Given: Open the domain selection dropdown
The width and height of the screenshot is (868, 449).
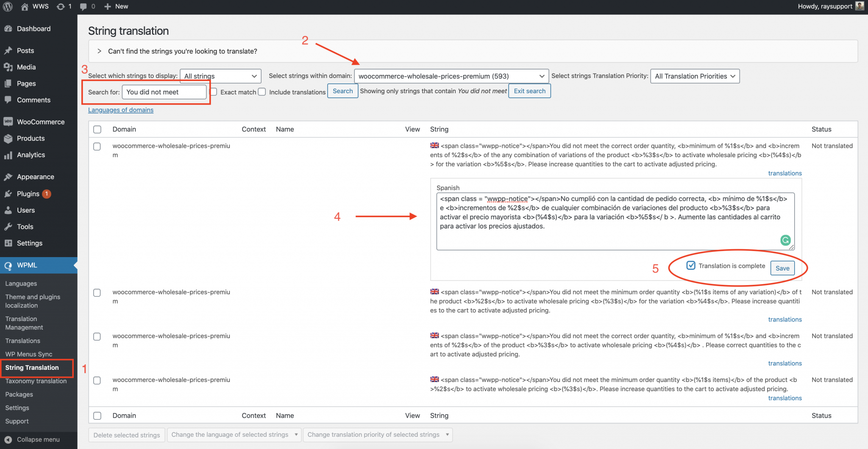Looking at the screenshot, I should tap(451, 76).
